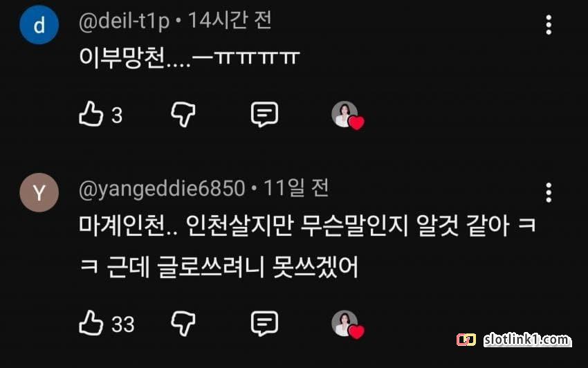The image size is (588, 368).
Task: Open the blue 'd' profile avatar
Action: [39, 25]
